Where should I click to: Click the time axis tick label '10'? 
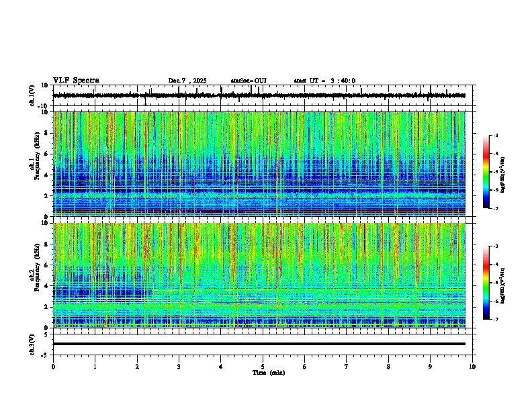coord(472,367)
